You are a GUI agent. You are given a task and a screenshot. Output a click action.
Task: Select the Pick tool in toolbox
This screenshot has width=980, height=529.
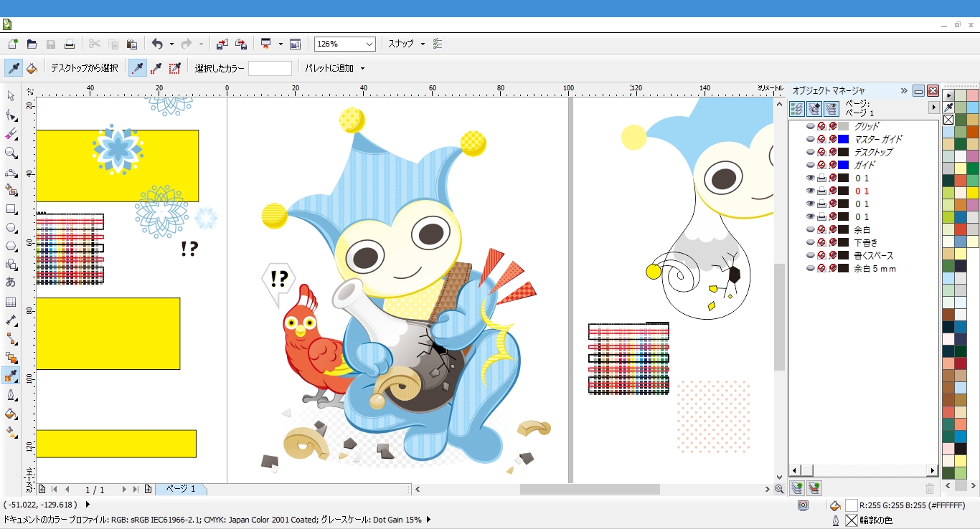11,96
